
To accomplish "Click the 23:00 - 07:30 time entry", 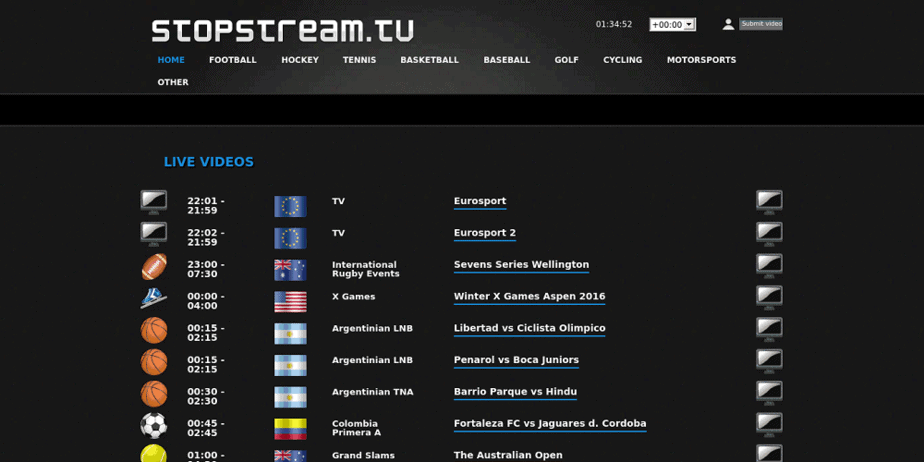I will click(206, 269).
